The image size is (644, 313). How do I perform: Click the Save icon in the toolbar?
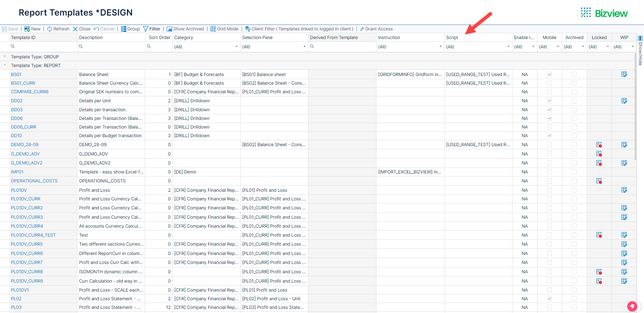click(x=4, y=29)
